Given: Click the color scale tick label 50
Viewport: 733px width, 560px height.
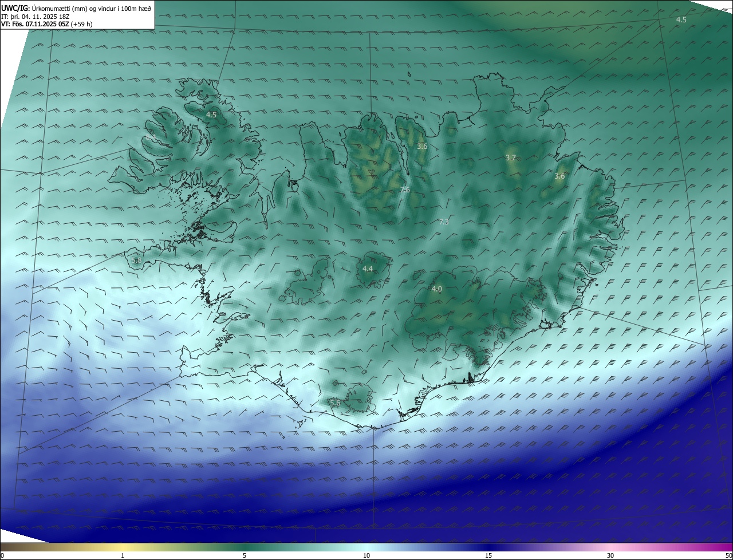Looking at the screenshot, I should 728,555.
